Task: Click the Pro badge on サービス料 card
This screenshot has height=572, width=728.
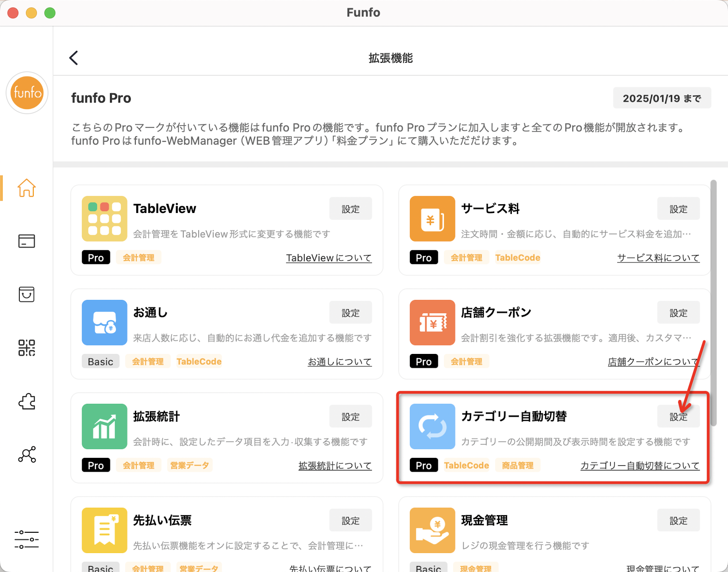Action: [x=424, y=257]
